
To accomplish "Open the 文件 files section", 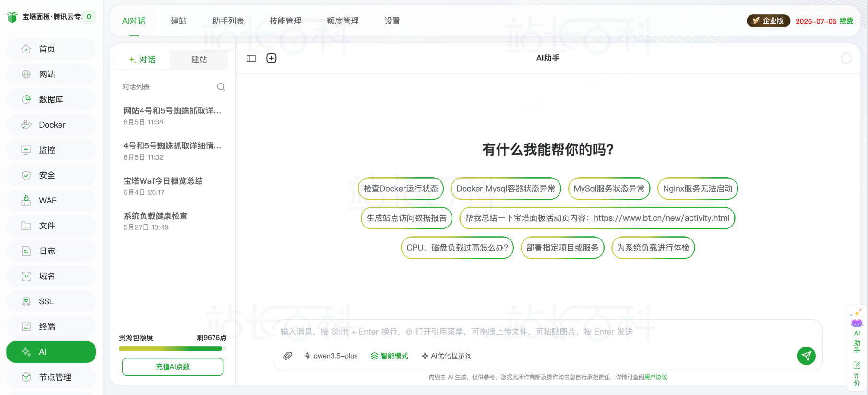I will (51, 226).
